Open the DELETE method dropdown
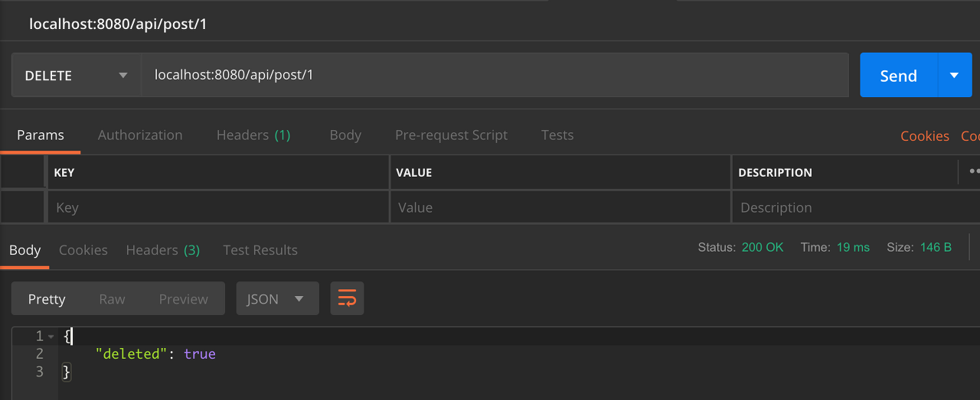 pyautogui.click(x=76, y=75)
